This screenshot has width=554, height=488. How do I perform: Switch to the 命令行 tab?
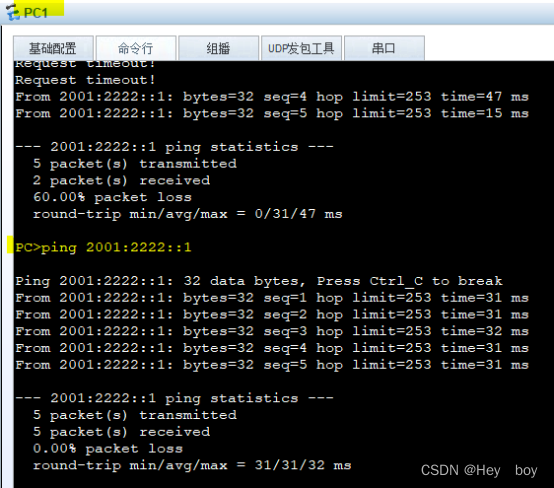pyautogui.click(x=136, y=48)
